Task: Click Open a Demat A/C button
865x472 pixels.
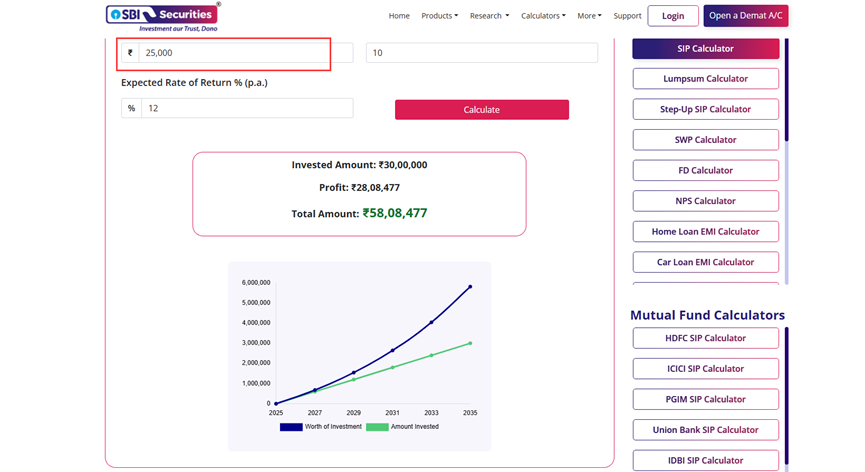Action: pos(746,15)
